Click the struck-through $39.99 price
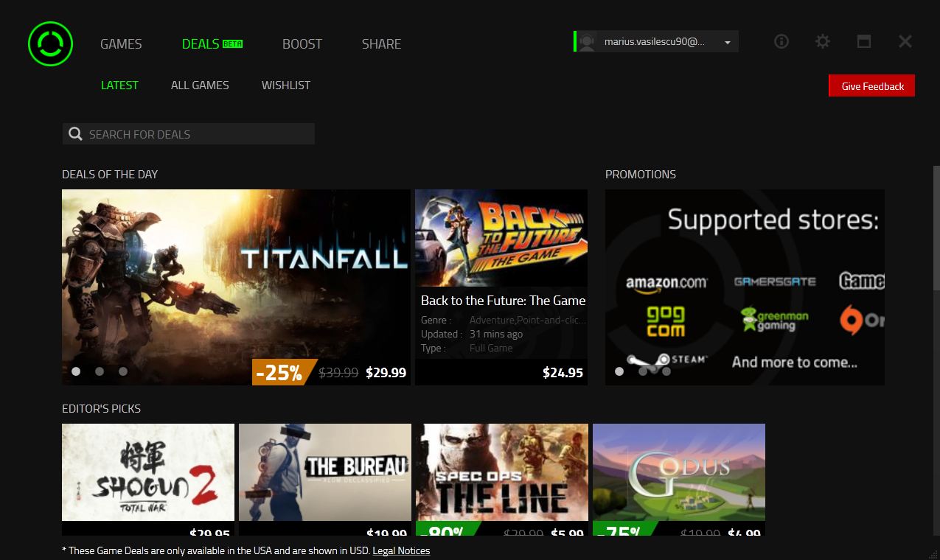Viewport: 940px width, 560px height. point(338,373)
